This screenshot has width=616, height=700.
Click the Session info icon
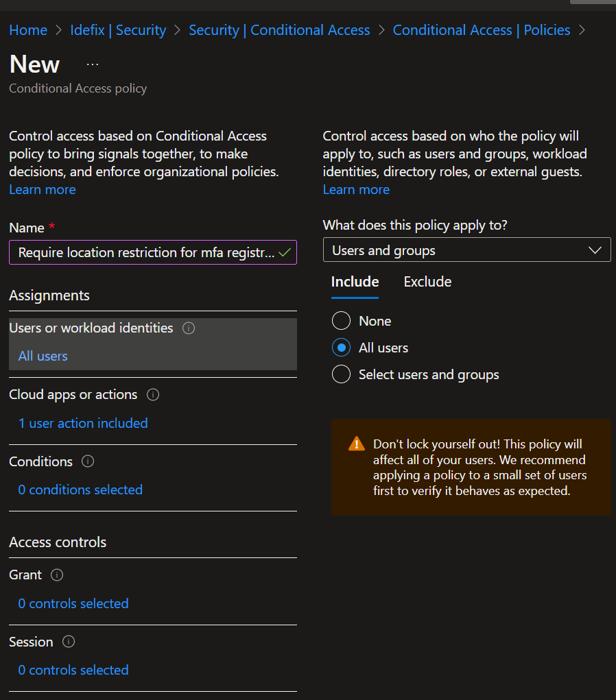pos(69,642)
